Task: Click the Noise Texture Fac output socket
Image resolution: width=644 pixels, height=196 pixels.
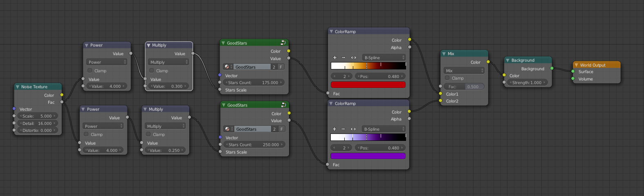Action: coord(62,102)
